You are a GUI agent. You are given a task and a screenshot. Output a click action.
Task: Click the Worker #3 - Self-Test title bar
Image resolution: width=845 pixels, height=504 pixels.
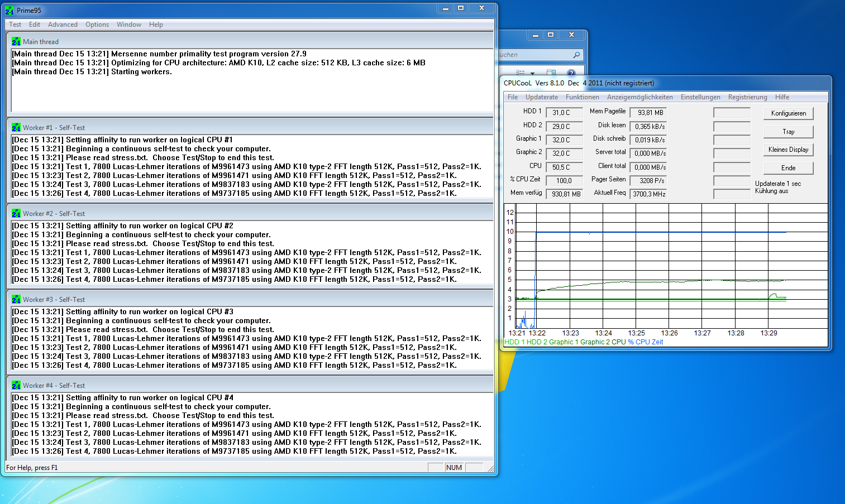[250, 299]
